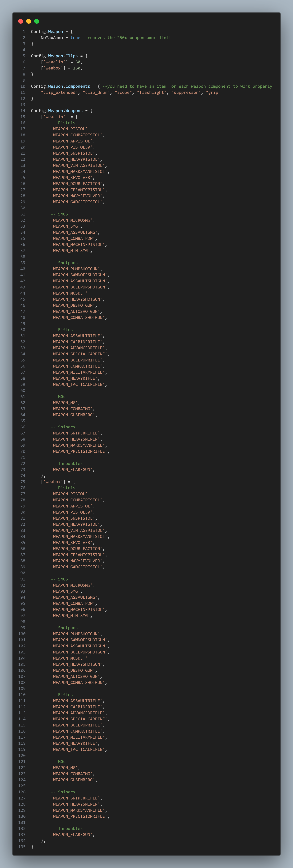Click 'WEAPON_PISTOL' on line 17
This screenshot has width=293, height=868.
click(69, 129)
